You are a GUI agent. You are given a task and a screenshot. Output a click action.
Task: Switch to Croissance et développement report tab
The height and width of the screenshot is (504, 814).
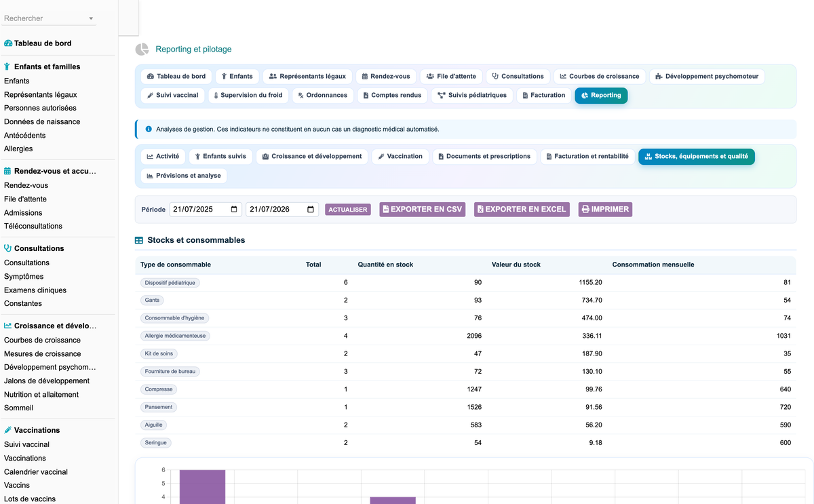coord(312,157)
